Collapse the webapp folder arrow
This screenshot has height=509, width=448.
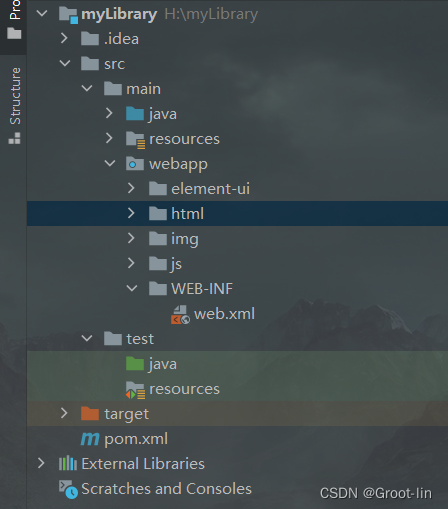[x=110, y=163]
